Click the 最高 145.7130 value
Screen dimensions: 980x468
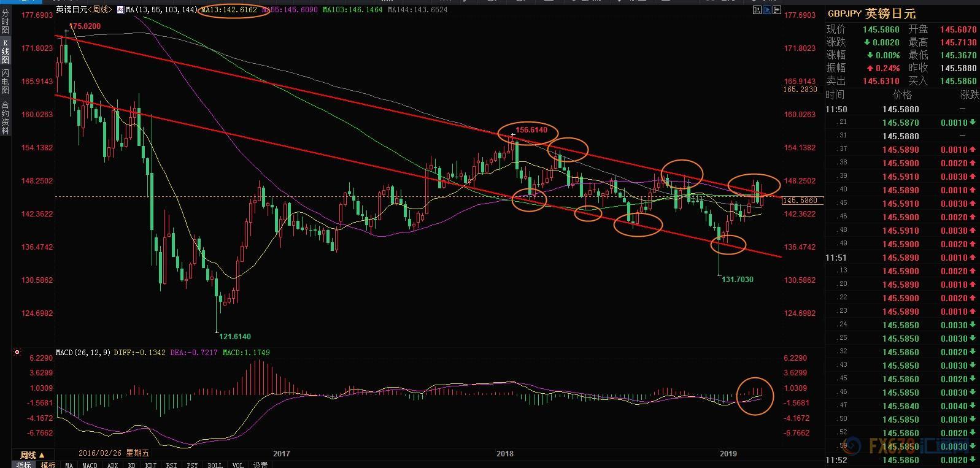click(x=958, y=42)
